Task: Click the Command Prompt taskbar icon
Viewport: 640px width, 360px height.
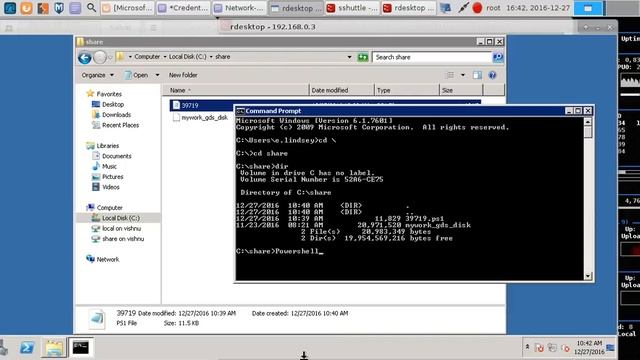Action: [x=80, y=348]
